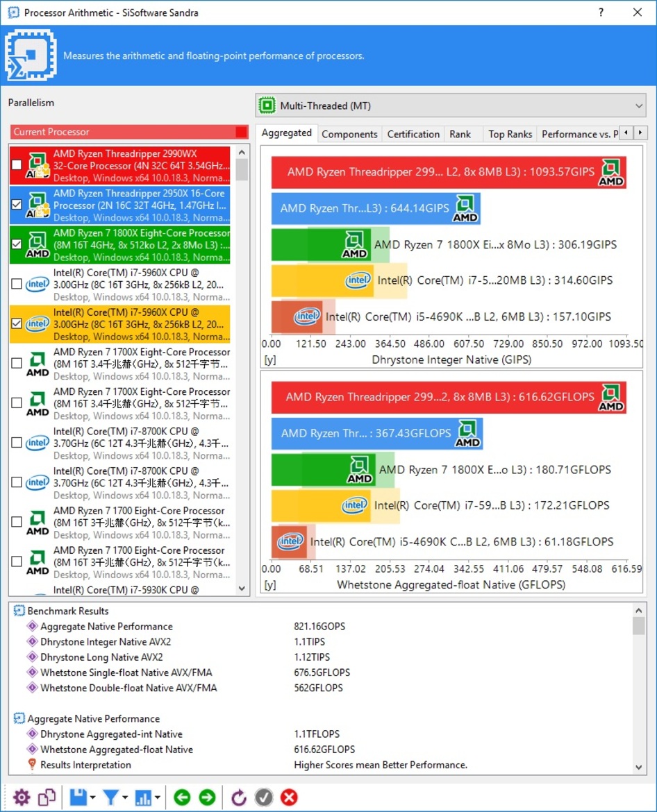The height and width of the screenshot is (812, 657).
Task: Click the red cancel X icon
Action: tap(289, 797)
